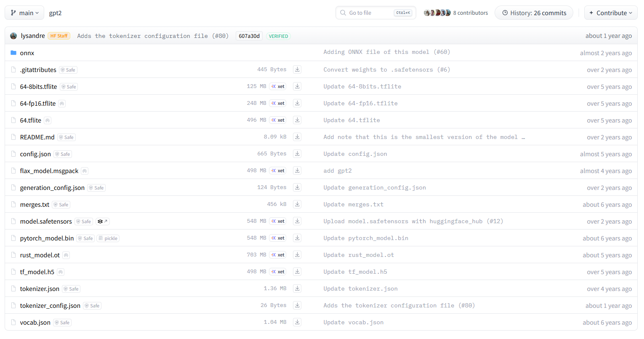
Task: Download the vocab.json file
Action: tap(297, 322)
